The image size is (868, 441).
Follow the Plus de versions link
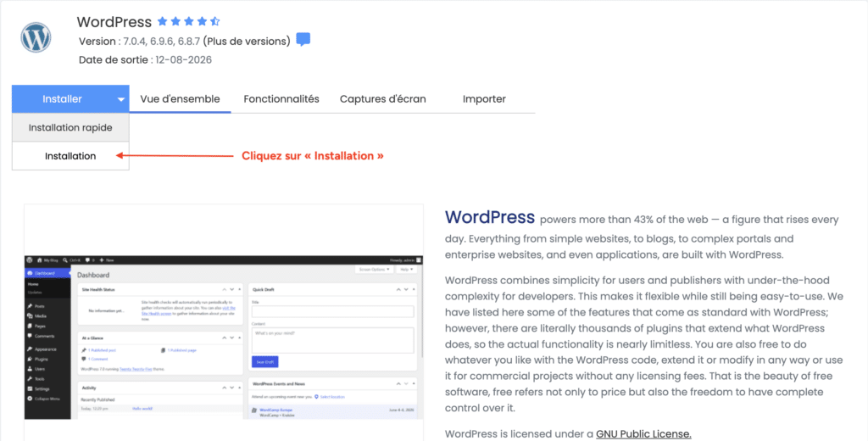click(x=247, y=42)
